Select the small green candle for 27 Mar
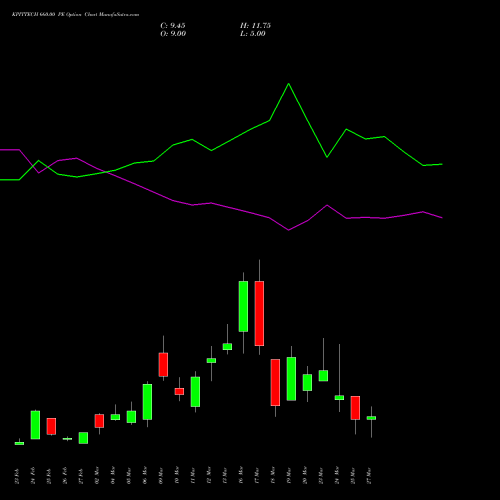The width and height of the screenshot is (500, 500). [371, 418]
